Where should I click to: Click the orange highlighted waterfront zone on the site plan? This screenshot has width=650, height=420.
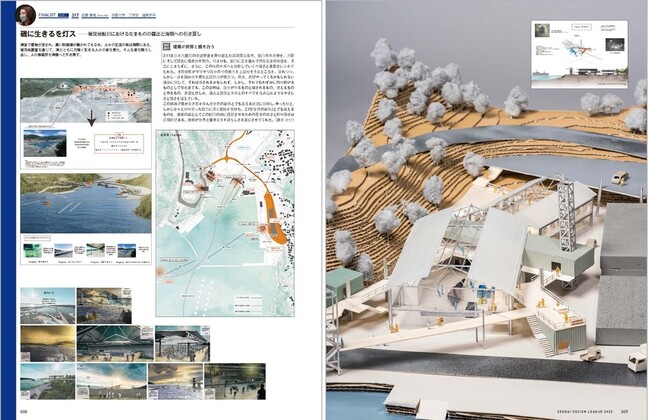(x=273, y=219)
